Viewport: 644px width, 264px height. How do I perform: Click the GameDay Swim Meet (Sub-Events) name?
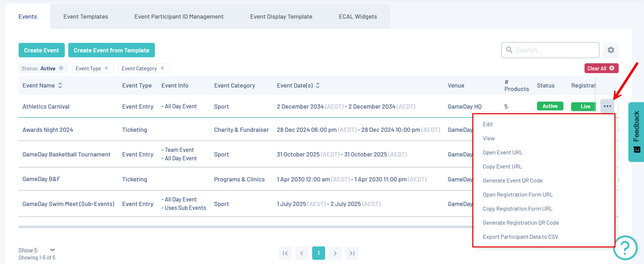tap(68, 204)
